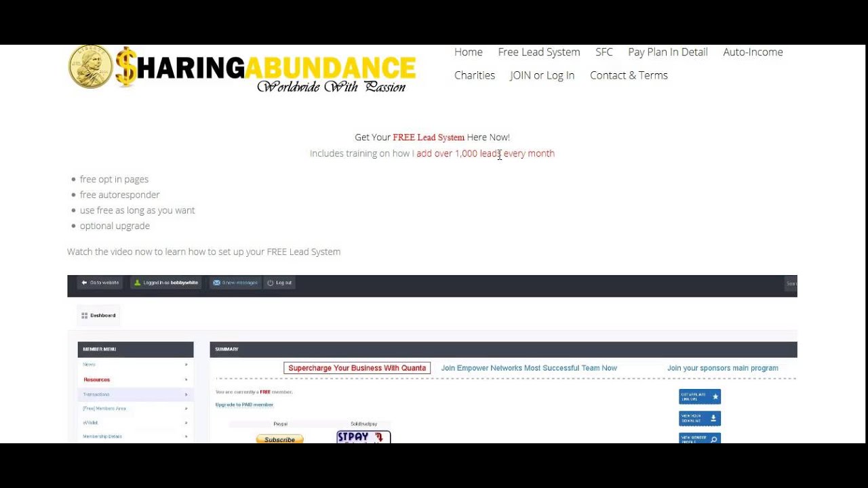
Task: Click the Resources text in the Member Menu
Action: [96, 380]
